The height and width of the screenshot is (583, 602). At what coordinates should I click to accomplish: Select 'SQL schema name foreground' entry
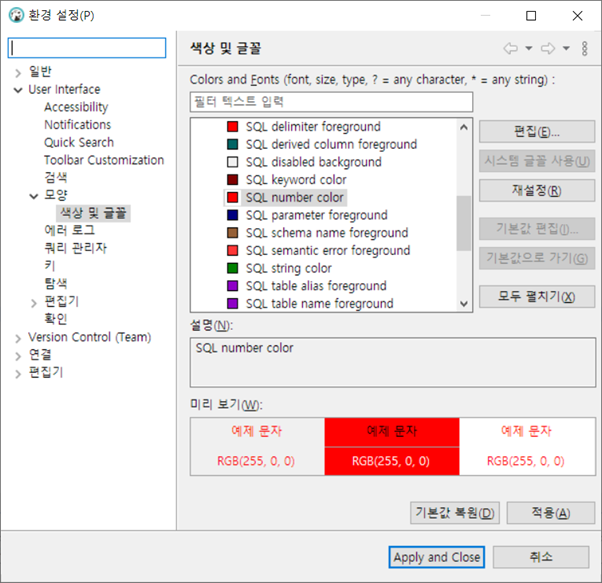click(327, 233)
